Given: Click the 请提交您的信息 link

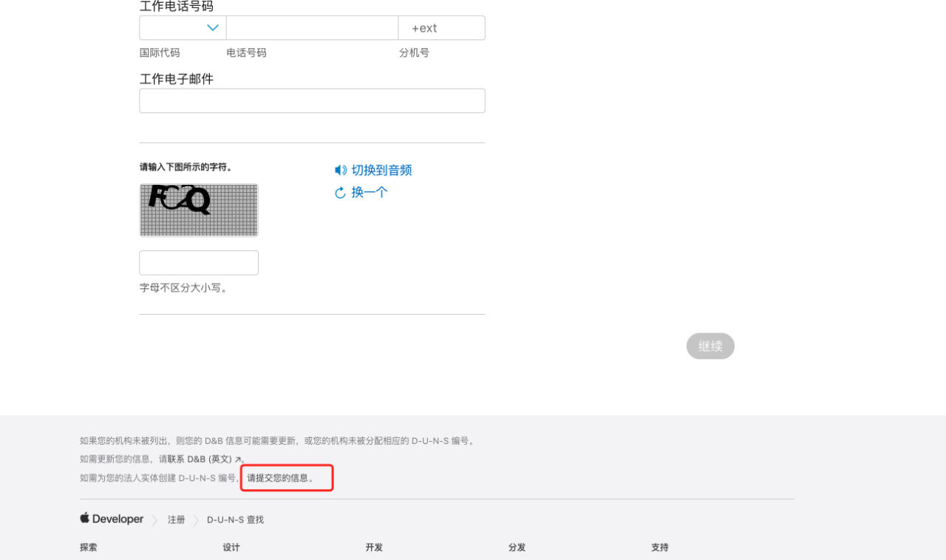Looking at the screenshot, I should pos(280,478).
